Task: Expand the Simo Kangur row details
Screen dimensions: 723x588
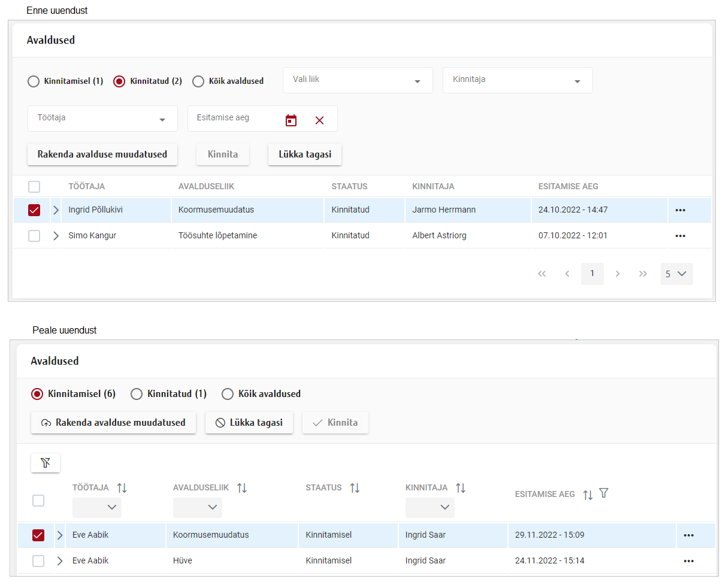Action: 56,236
